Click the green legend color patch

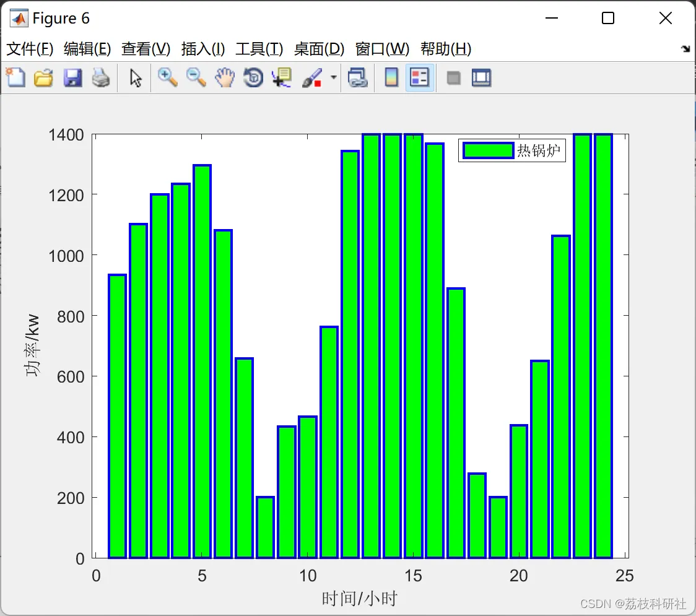tap(489, 150)
